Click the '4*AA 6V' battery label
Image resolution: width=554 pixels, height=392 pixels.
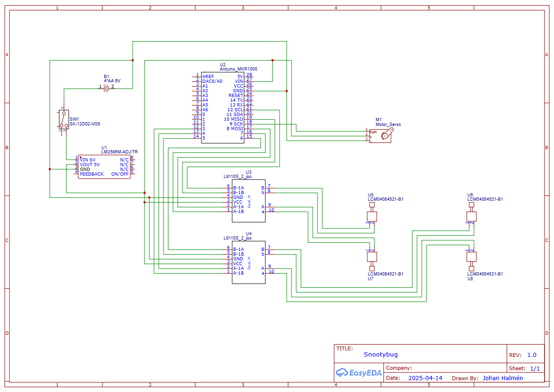click(x=112, y=81)
